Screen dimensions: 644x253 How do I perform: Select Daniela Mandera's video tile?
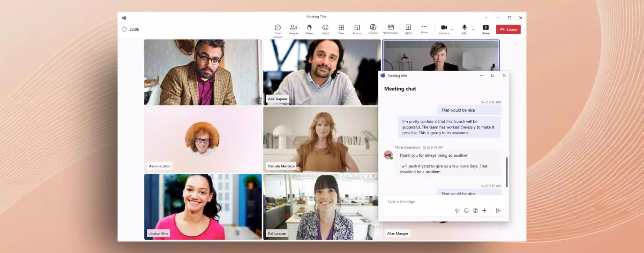[x=321, y=140]
